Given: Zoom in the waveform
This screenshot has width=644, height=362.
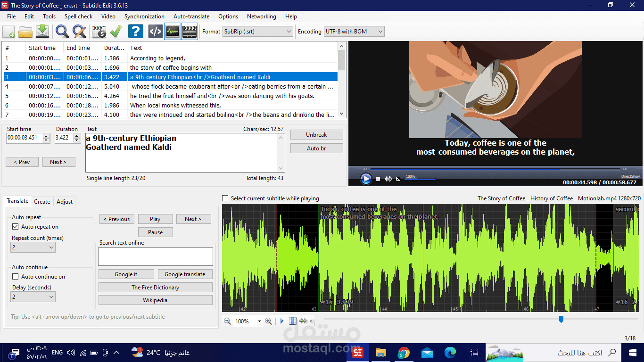Looking at the screenshot, I should click(x=268, y=321).
